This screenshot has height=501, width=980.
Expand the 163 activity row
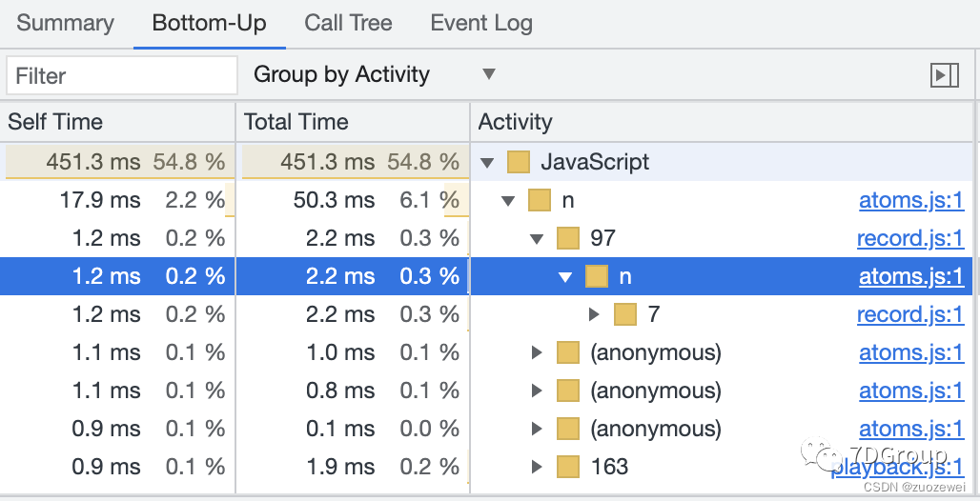tap(538, 467)
